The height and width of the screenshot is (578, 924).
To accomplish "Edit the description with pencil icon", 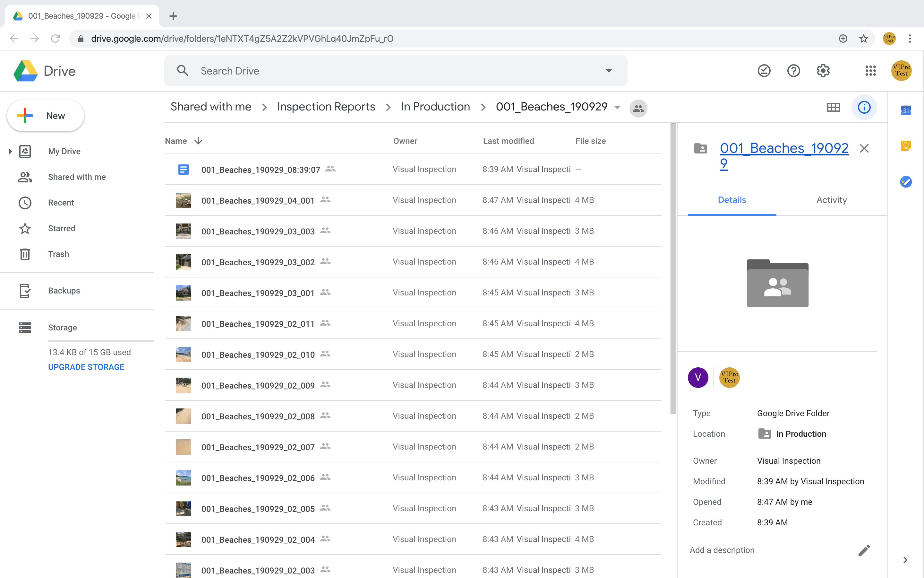I will (864, 550).
